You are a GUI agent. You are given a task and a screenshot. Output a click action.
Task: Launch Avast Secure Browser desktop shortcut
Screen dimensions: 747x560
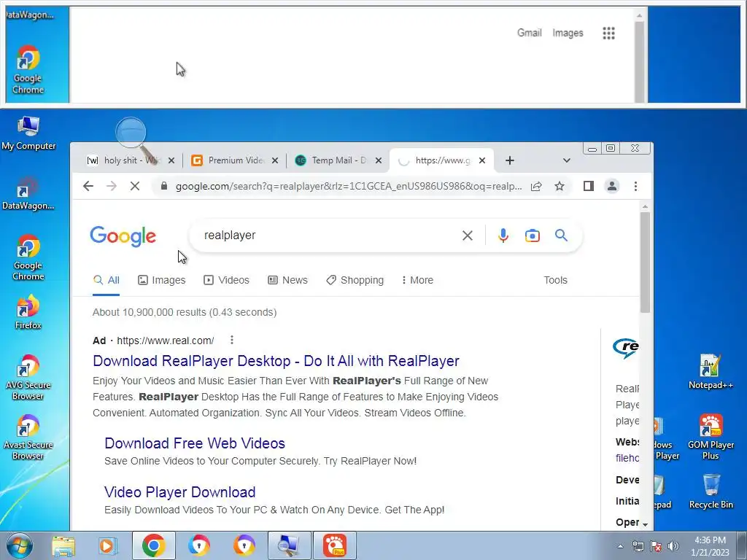click(28, 437)
